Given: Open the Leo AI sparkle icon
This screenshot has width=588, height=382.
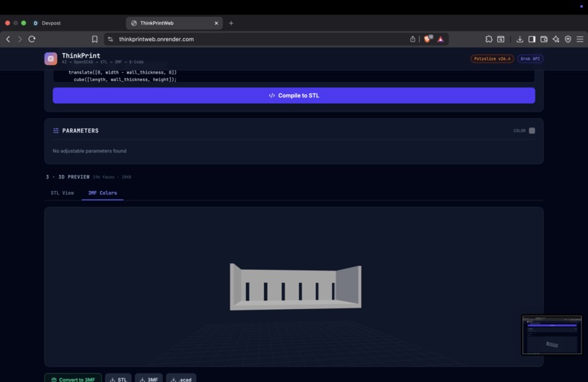Looking at the screenshot, I should coord(556,39).
